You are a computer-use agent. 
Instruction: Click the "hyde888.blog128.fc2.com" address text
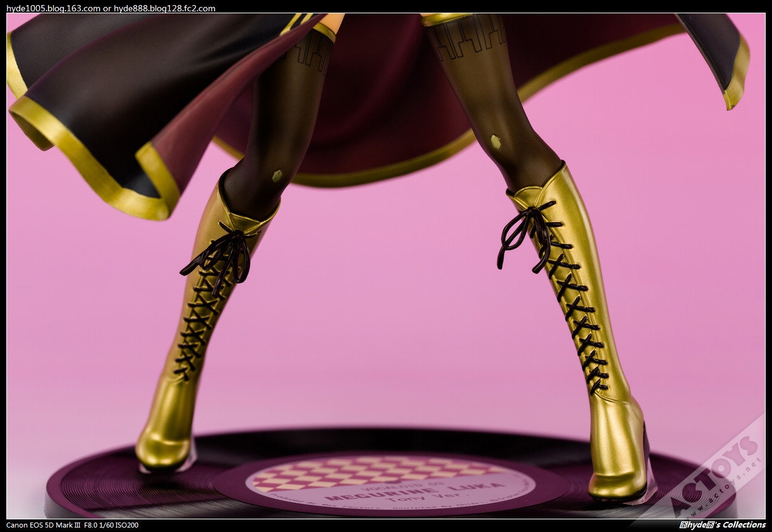pos(164,8)
